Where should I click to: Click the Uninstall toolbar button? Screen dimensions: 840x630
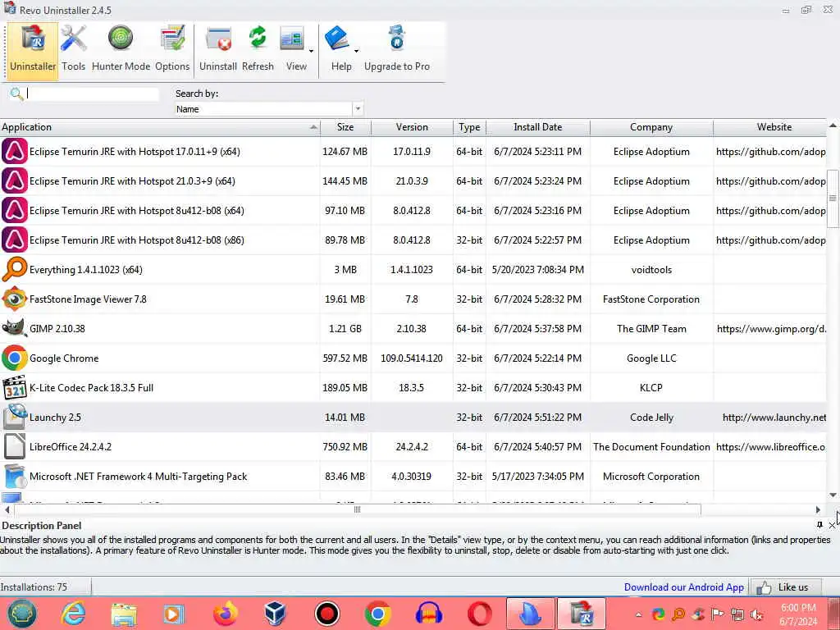(x=218, y=50)
